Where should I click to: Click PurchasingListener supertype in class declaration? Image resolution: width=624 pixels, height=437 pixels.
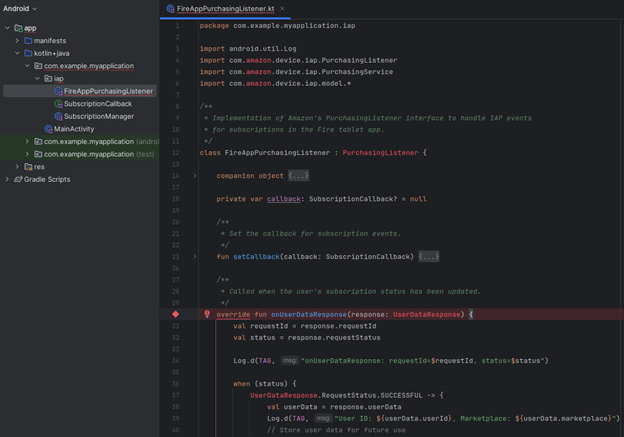(x=380, y=152)
